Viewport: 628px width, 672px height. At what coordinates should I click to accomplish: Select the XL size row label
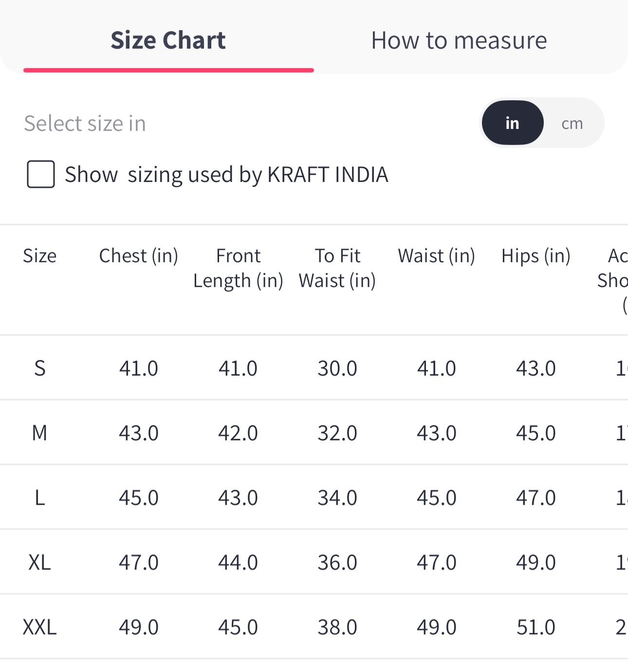click(x=40, y=563)
